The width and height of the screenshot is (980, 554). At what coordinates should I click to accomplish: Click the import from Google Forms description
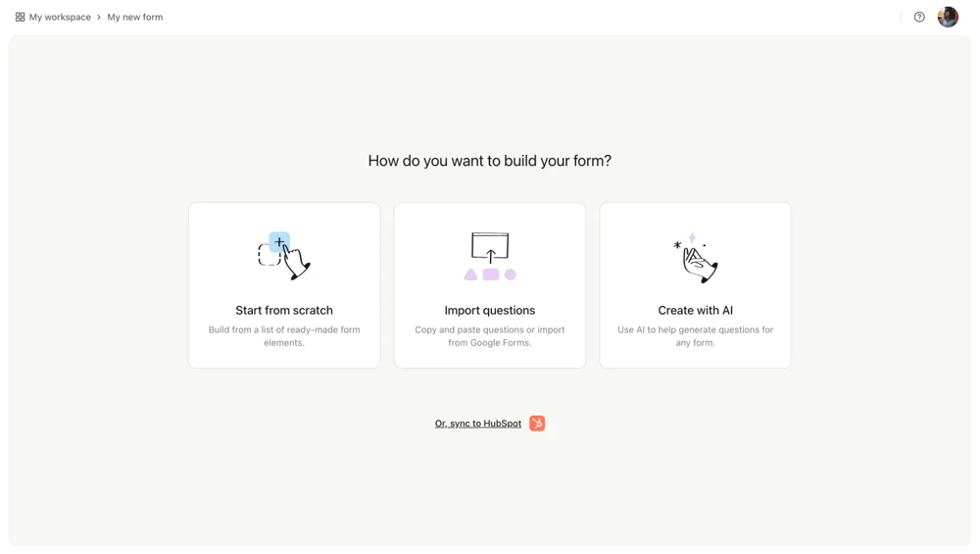tap(490, 336)
